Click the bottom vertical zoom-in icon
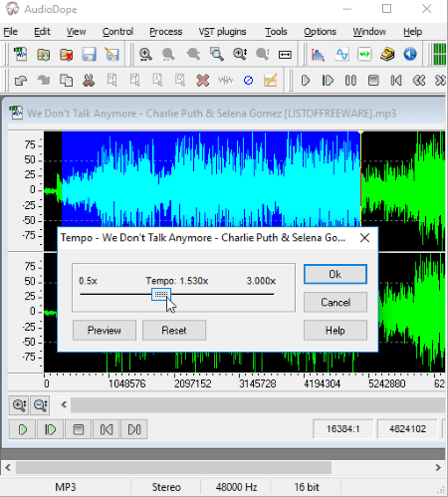 [x=19, y=405]
